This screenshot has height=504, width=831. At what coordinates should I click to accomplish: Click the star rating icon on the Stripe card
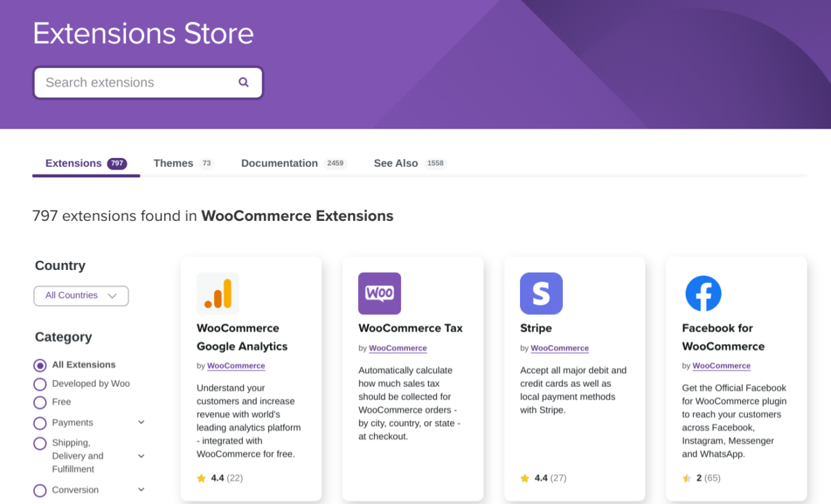pos(524,477)
